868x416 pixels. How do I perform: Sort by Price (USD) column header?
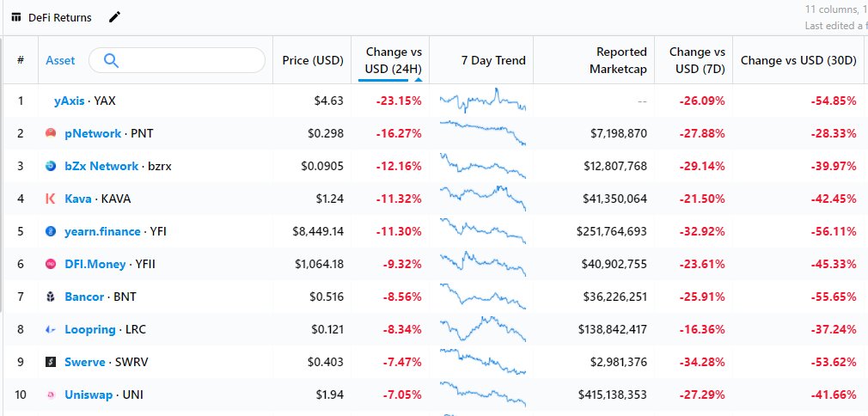tap(313, 60)
